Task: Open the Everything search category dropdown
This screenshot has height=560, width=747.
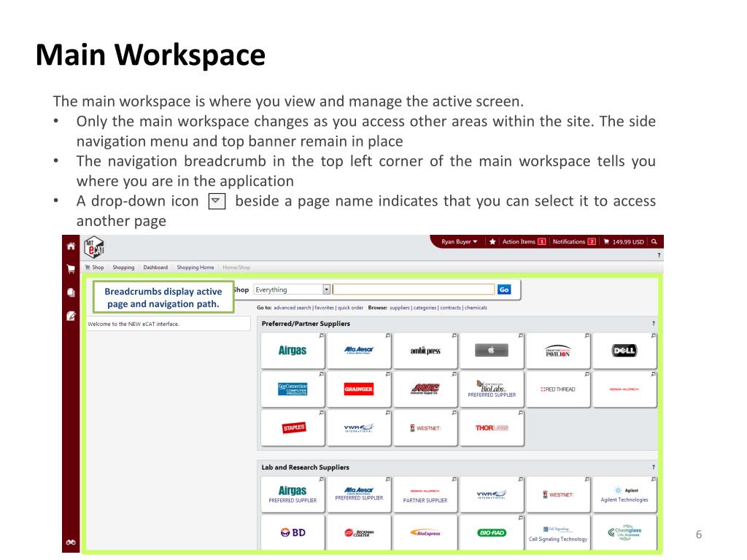Action: (x=292, y=289)
